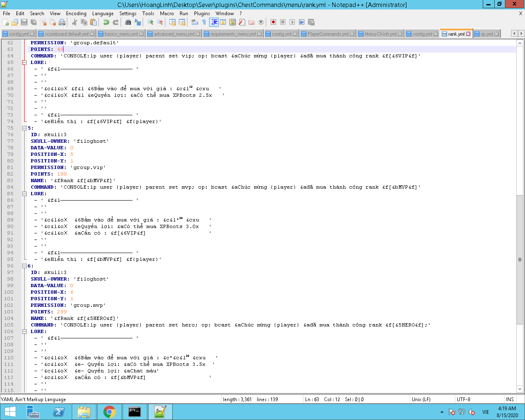Collapse the fold marker at line 75
Screen dimensions: 525x420
(24, 128)
